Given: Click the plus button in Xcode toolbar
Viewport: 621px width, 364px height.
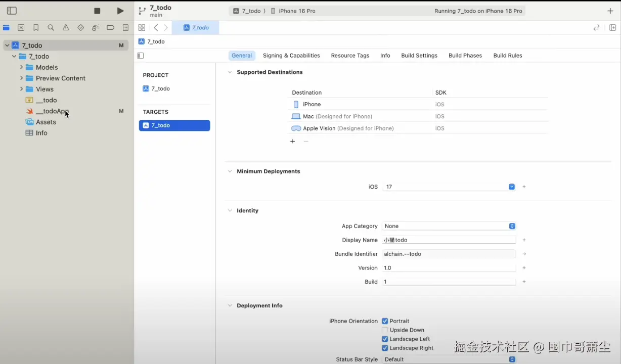Looking at the screenshot, I should pos(610,11).
